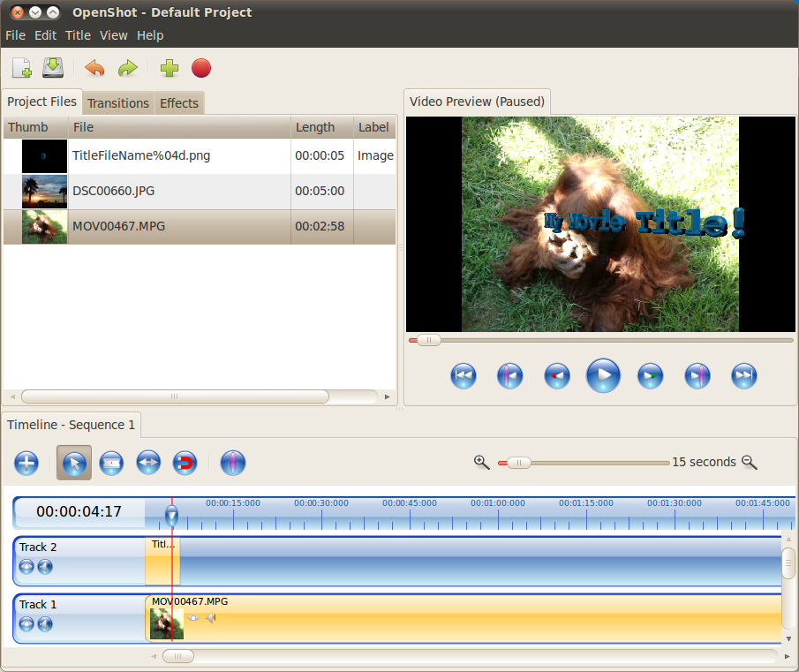Viewport: 799px width, 672px height.
Task: Click the green Import Files plus icon
Action: coord(169,68)
